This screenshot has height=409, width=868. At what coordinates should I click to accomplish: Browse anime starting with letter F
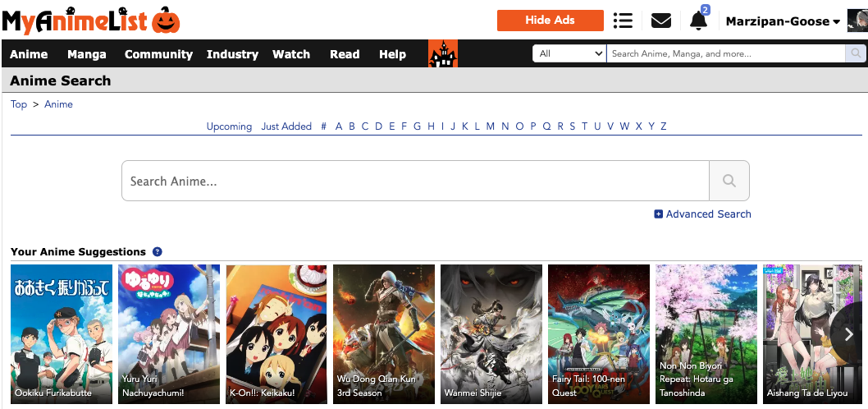coord(404,126)
